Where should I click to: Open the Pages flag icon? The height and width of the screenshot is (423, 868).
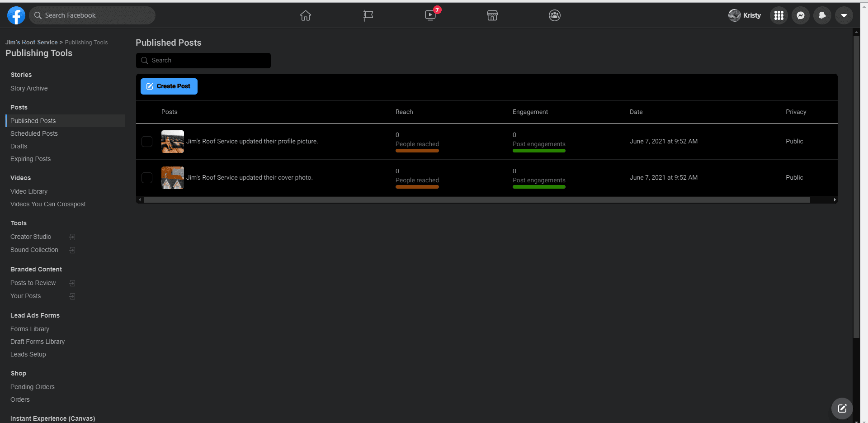pos(368,15)
